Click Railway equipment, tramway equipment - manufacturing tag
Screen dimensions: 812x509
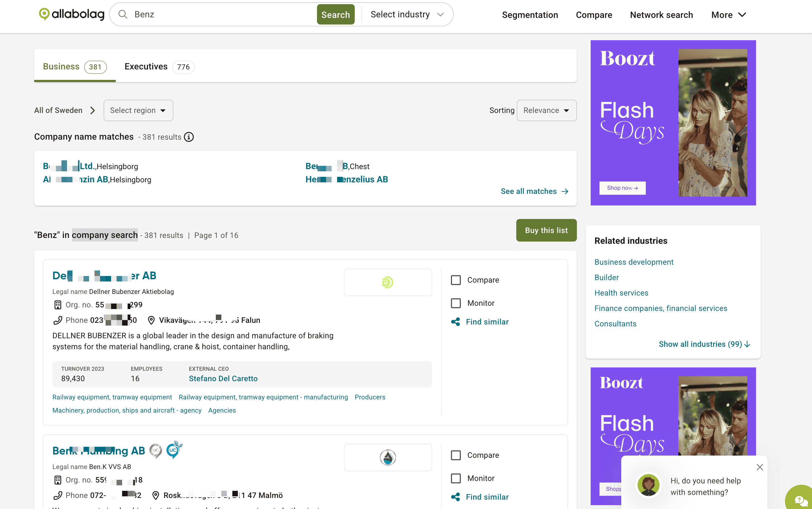[x=263, y=397]
